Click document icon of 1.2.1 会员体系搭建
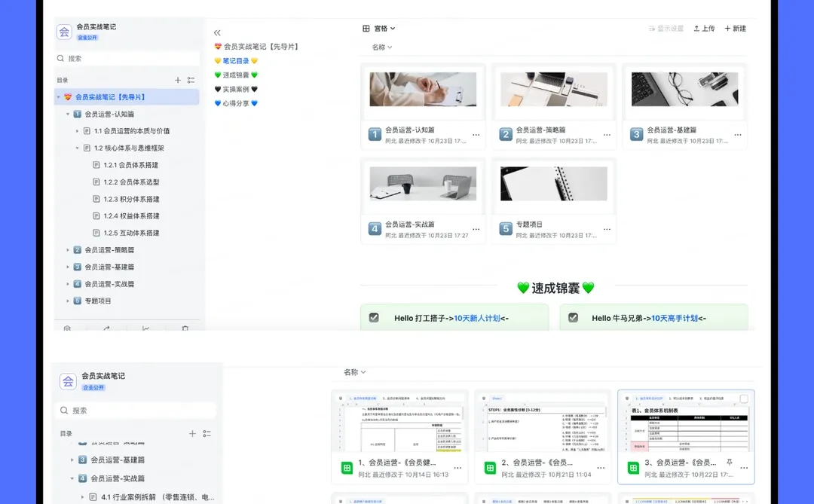 coord(96,165)
